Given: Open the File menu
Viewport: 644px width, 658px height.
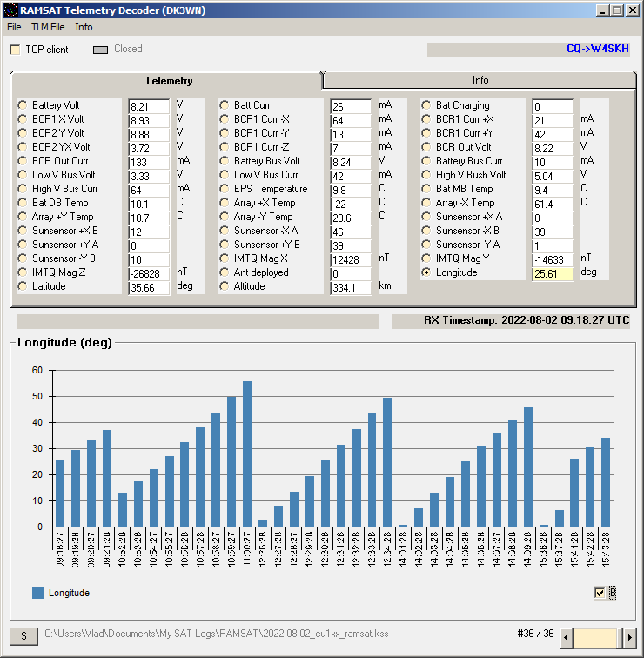Looking at the screenshot, I should (14, 27).
